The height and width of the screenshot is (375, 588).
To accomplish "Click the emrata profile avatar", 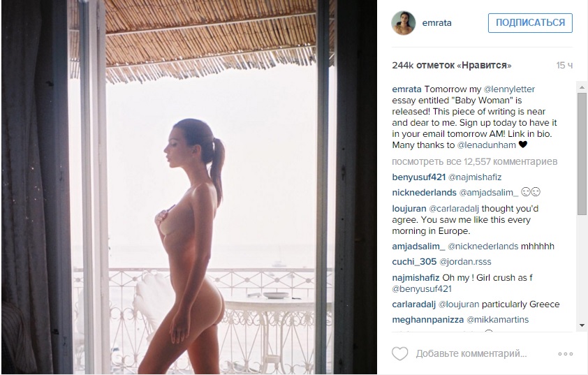I will tap(404, 23).
